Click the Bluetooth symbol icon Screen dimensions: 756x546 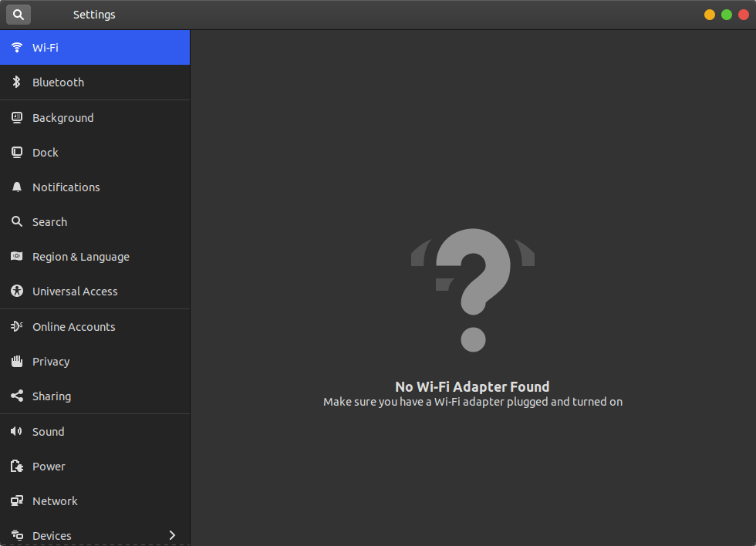(17, 82)
